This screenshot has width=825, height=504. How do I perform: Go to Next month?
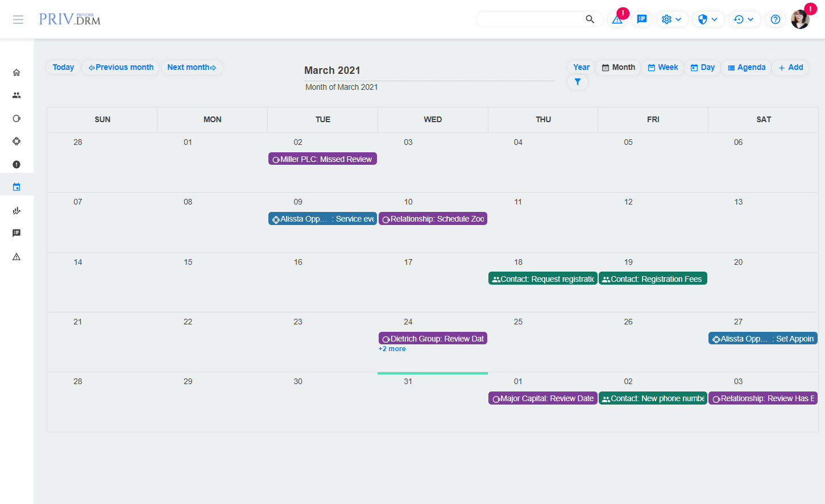192,68
